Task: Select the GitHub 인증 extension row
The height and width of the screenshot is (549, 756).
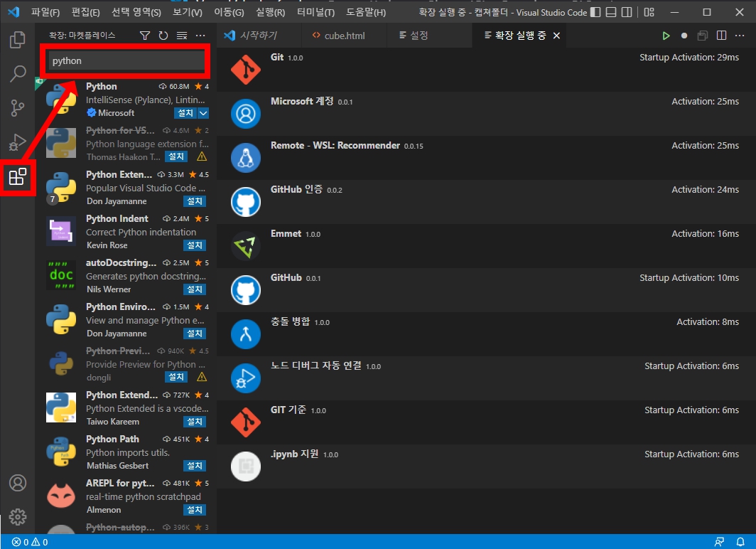Action: pos(486,202)
